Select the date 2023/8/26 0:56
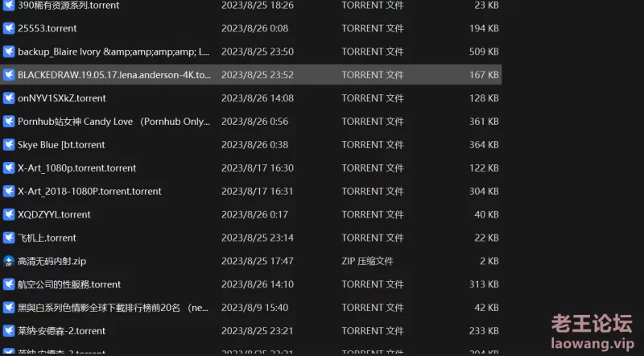 click(254, 122)
